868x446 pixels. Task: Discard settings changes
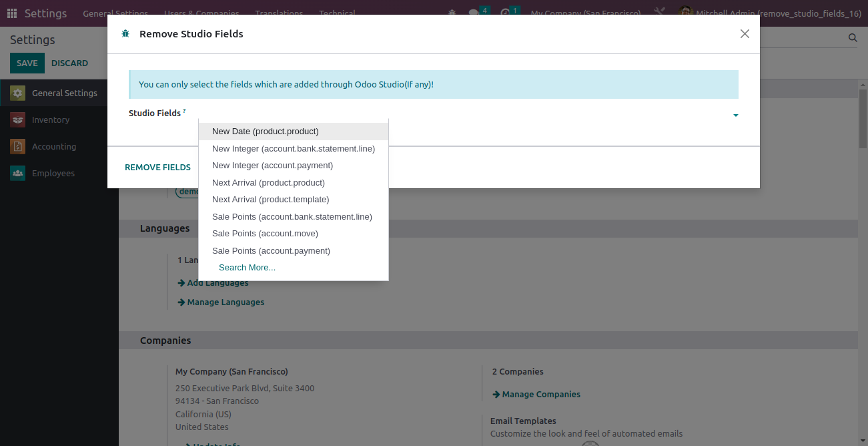click(x=69, y=63)
